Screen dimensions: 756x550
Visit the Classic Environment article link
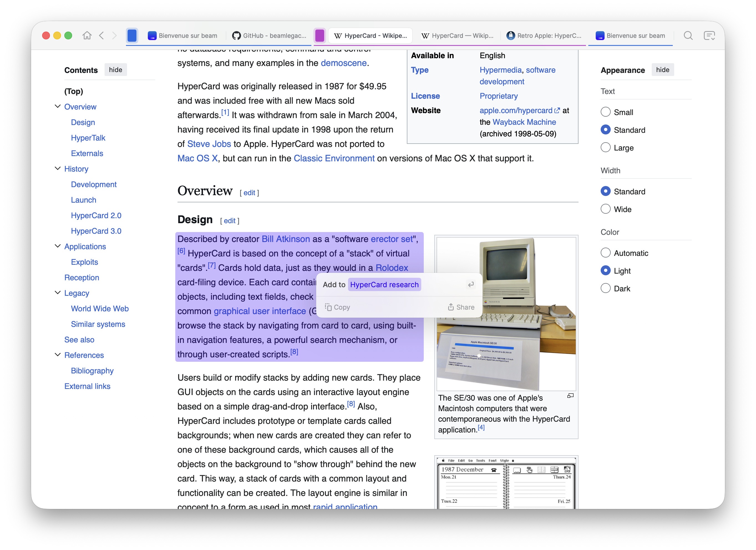click(x=334, y=158)
